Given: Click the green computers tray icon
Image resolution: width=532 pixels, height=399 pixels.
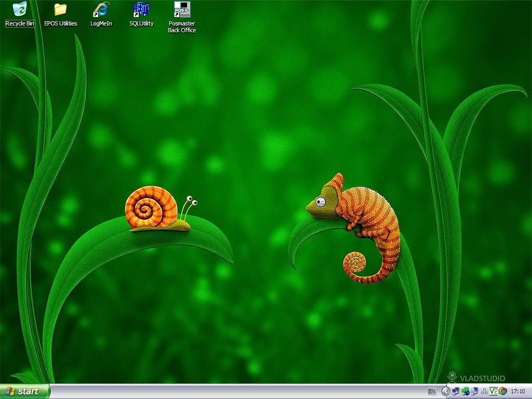Looking at the screenshot, I should pyautogui.click(x=465, y=392).
